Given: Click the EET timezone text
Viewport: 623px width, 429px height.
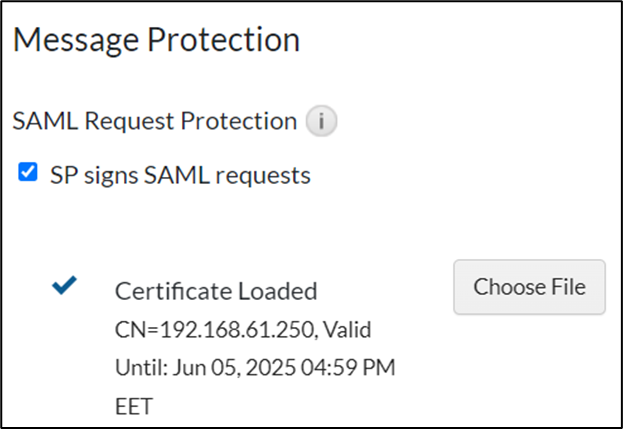Looking at the screenshot, I should coord(134,405).
